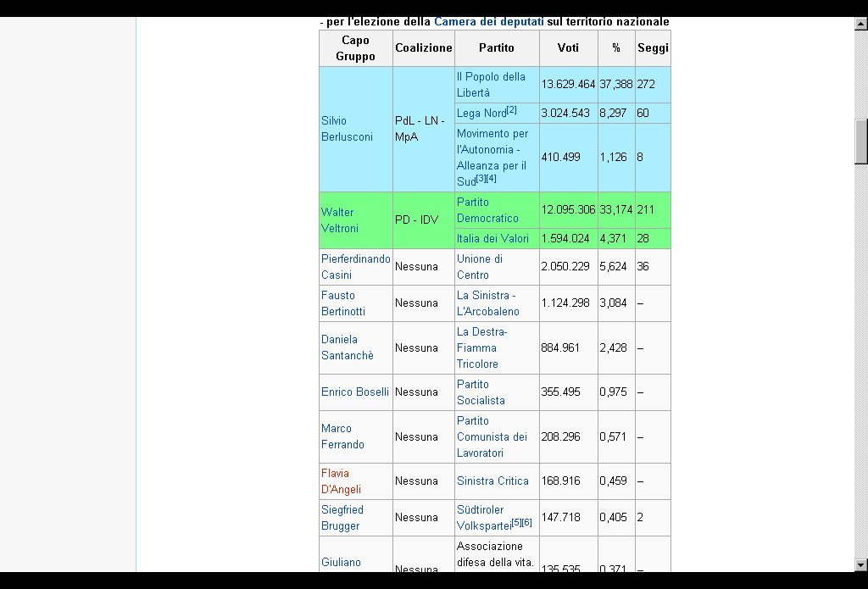
Task: Click the Walter Veltroni link
Action: [337, 220]
